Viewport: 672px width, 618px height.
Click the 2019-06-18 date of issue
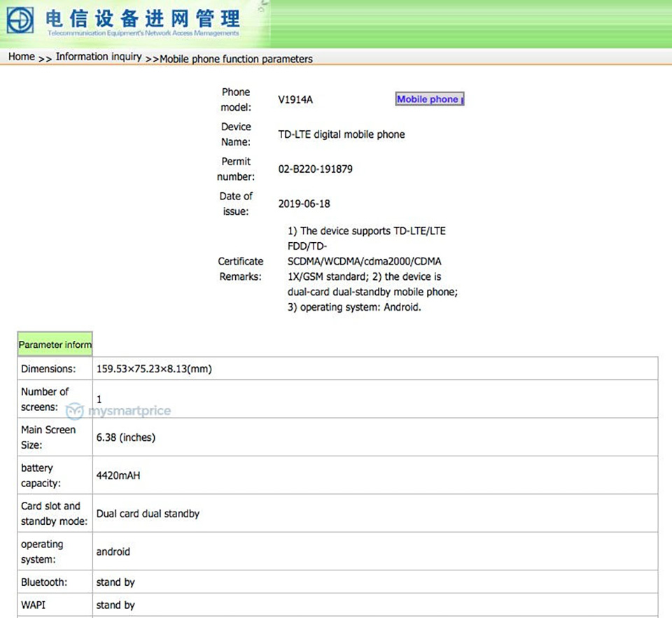click(304, 204)
